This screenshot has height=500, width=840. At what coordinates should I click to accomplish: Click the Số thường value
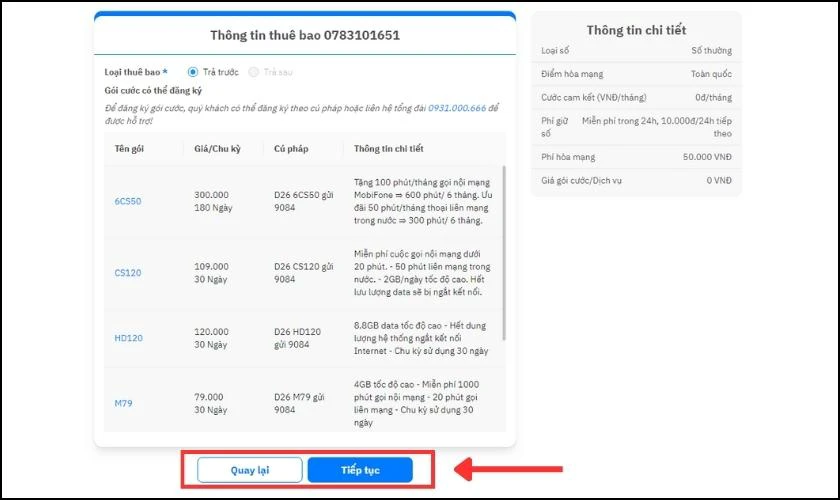[711, 50]
